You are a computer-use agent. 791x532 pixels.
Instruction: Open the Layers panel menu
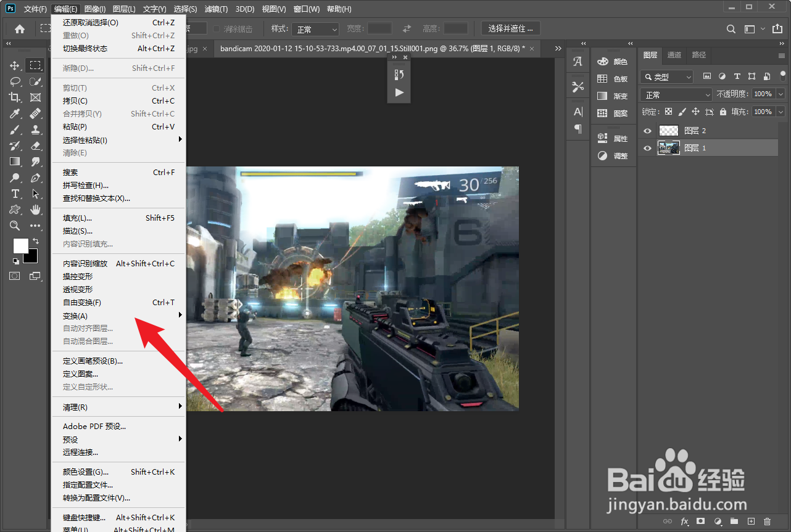click(781, 55)
